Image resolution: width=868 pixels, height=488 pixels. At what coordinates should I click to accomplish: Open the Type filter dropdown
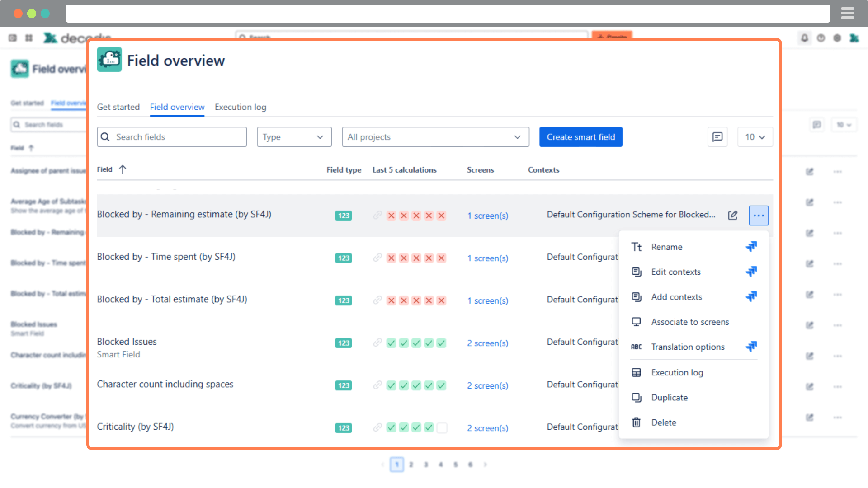tap(294, 137)
